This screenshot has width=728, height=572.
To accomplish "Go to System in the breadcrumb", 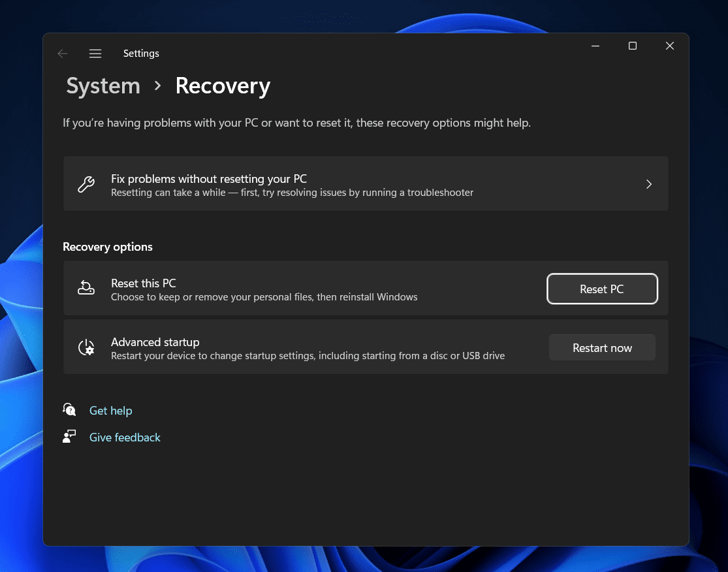I will (103, 86).
